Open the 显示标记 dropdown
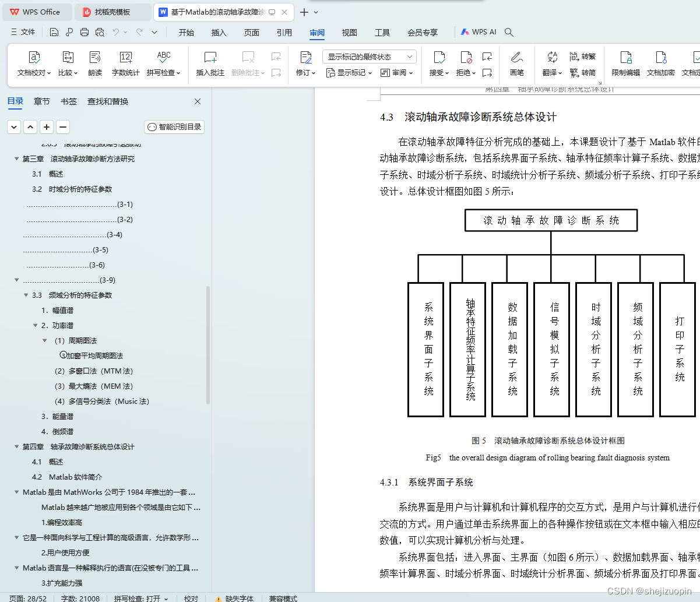The width and height of the screenshot is (700, 602). [x=349, y=73]
